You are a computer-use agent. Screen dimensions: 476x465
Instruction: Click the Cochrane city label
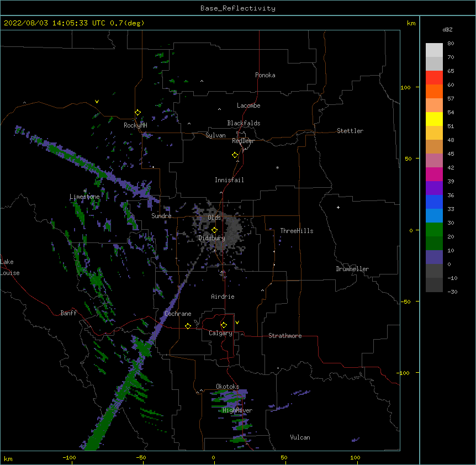pos(178,314)
